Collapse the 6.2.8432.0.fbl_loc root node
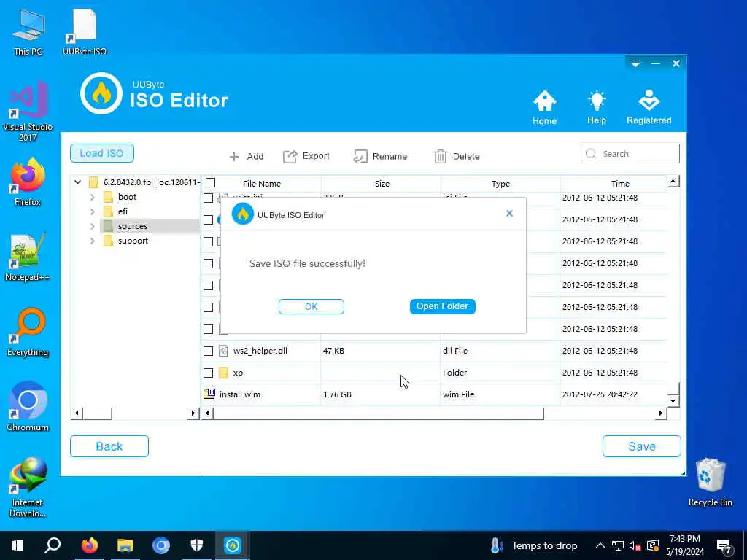747x560 pixels. point(77,182)
